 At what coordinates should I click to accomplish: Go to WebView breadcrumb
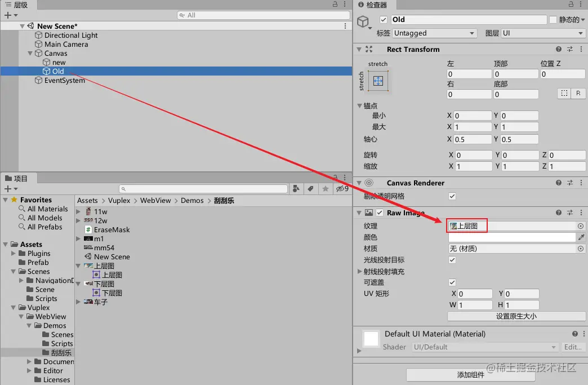155,200
